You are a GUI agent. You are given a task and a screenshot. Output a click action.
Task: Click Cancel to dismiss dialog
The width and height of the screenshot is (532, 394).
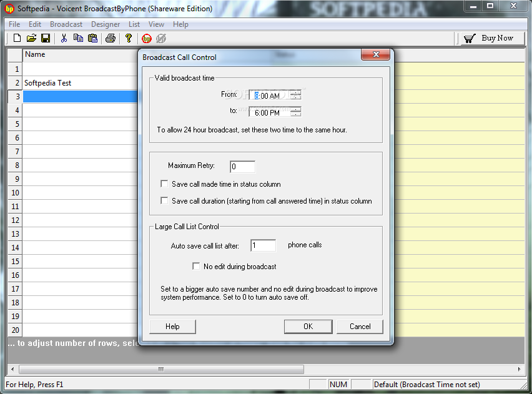(360, 327)
